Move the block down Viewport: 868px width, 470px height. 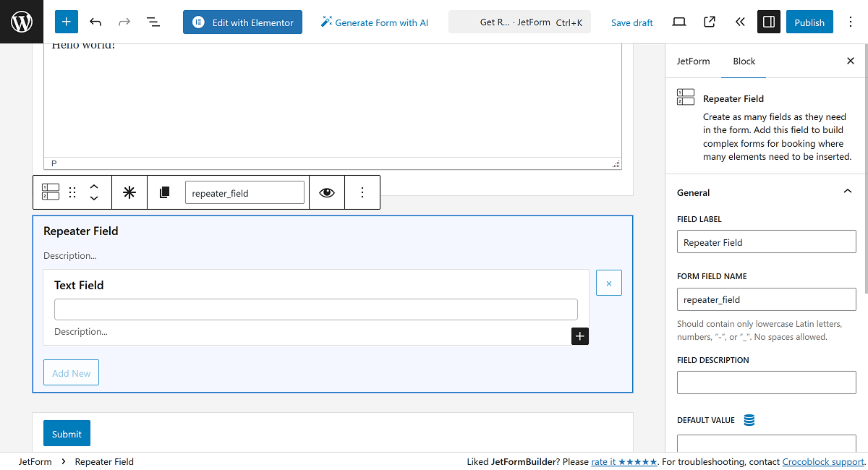pyautogui.click(x=94, y=198)
